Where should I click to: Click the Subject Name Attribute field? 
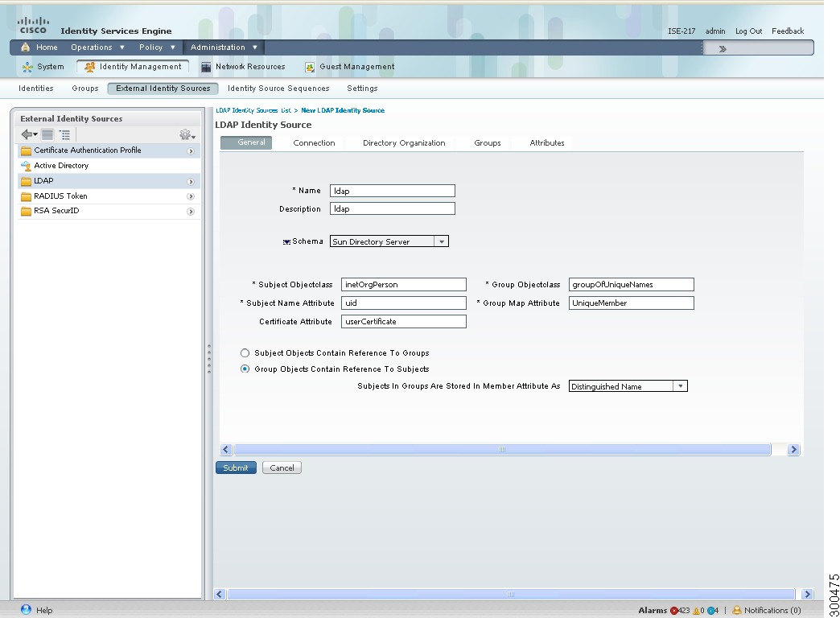[x=404, y=303]
